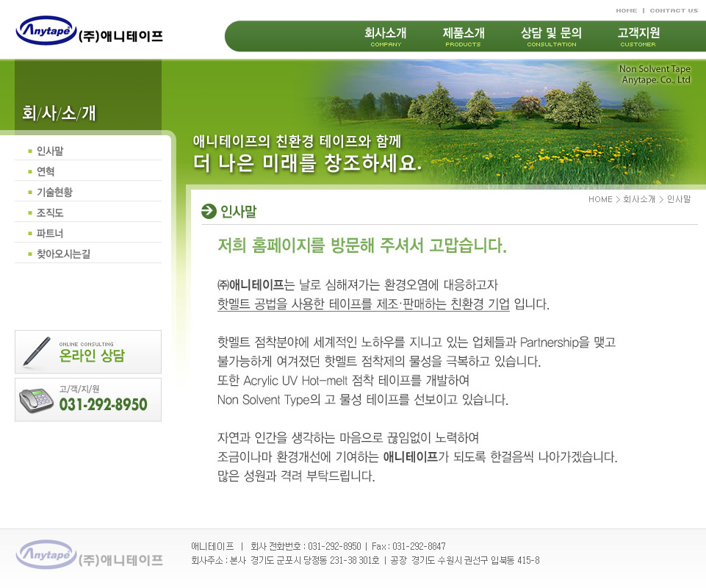Click the Fax : 031-292-8847 footer text
Screen dimensions: 706x588
(x=408, y=547)
